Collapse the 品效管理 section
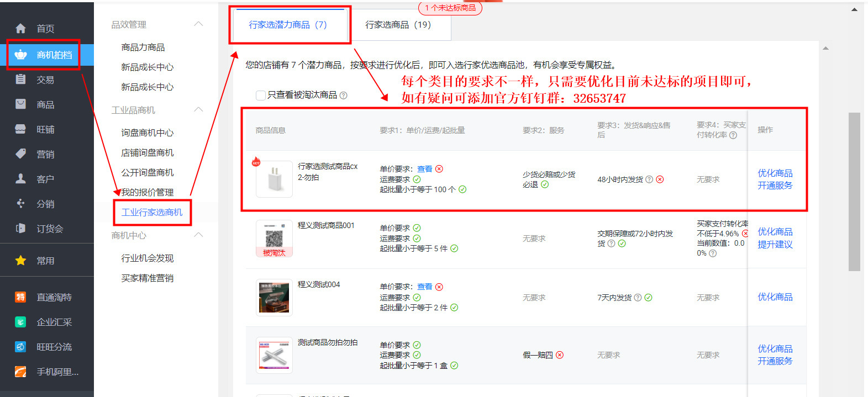 point(199,24)
